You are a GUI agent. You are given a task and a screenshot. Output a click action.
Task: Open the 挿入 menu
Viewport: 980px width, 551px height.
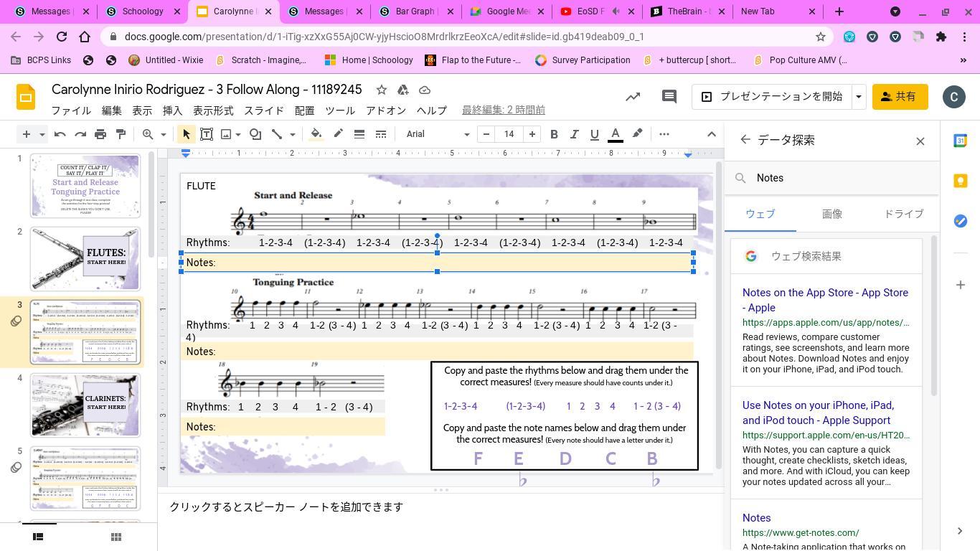(172, 110)
